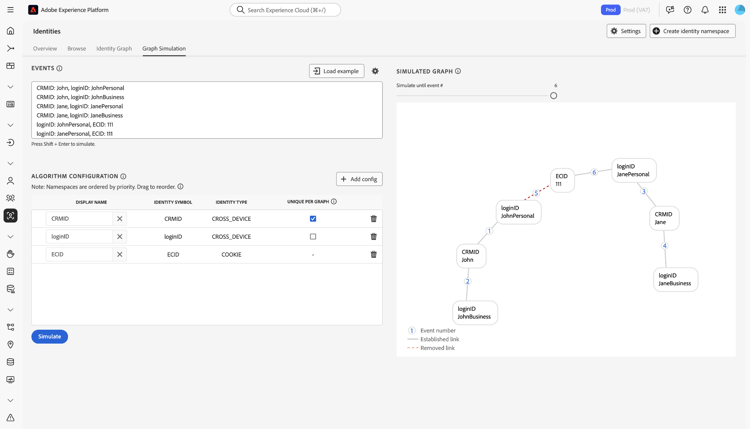Open the Browse tab
This screenshot has height=429, width=750.
click(77, 48)
